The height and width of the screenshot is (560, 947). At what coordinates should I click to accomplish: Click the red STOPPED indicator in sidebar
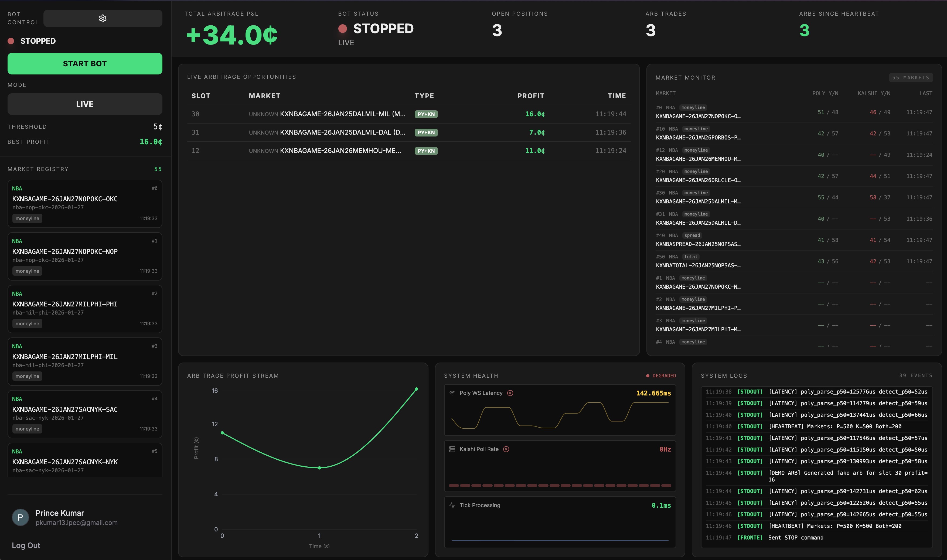click(x=11, y=41)
